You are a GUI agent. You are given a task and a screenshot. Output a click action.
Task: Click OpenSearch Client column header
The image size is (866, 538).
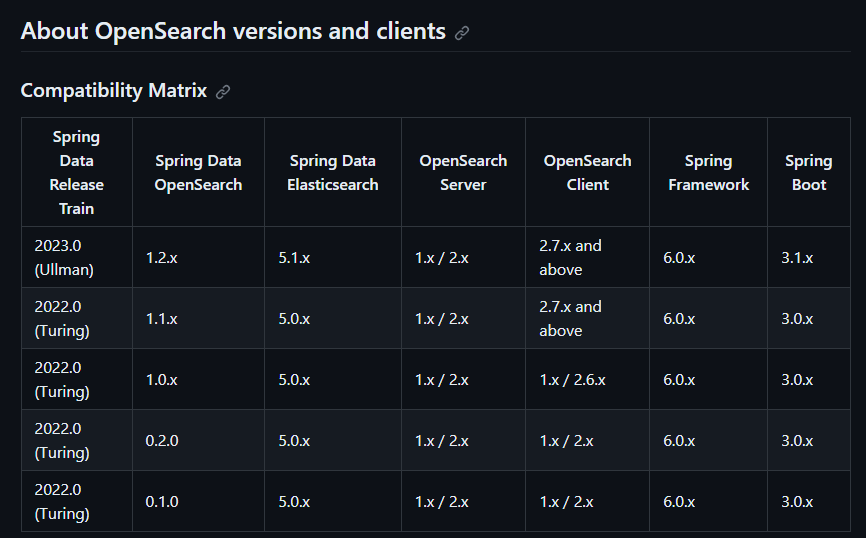(587, 172)
